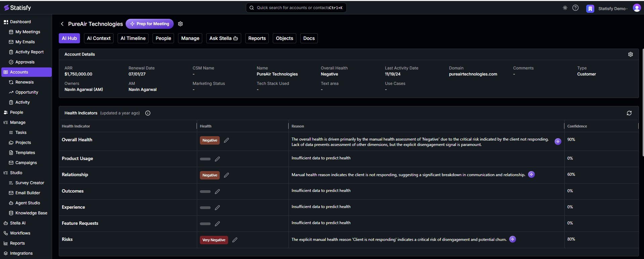Screen dimensions: 644x259
Task: Switch to the Reports tab
Action: pos(257,38)
